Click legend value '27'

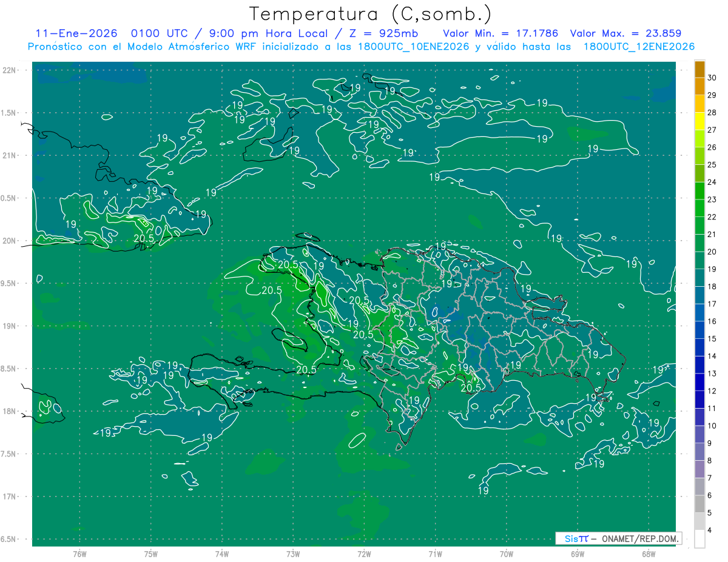[712, 130]
